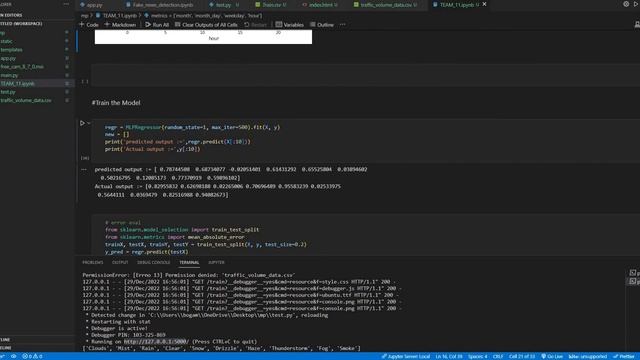This screenshot has width=640, height=360.
Task: Restart the notebook kernel
Action: pyautogui.click(x=255, y=25)
